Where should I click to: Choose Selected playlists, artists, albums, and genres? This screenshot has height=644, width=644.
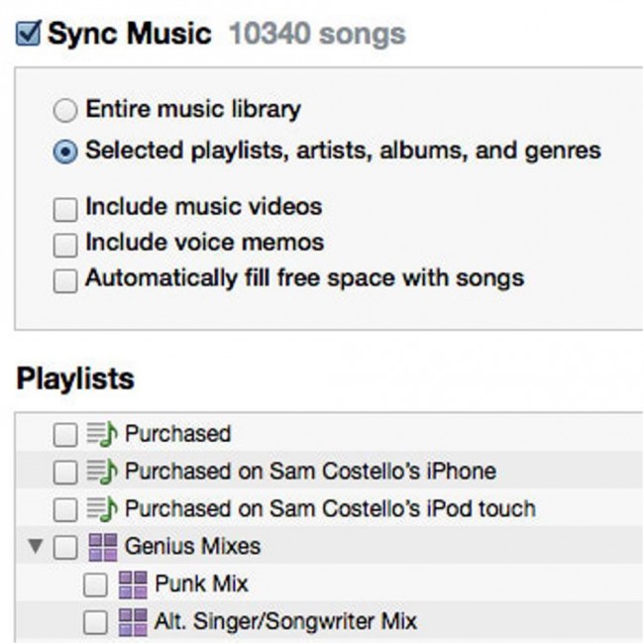65,152
